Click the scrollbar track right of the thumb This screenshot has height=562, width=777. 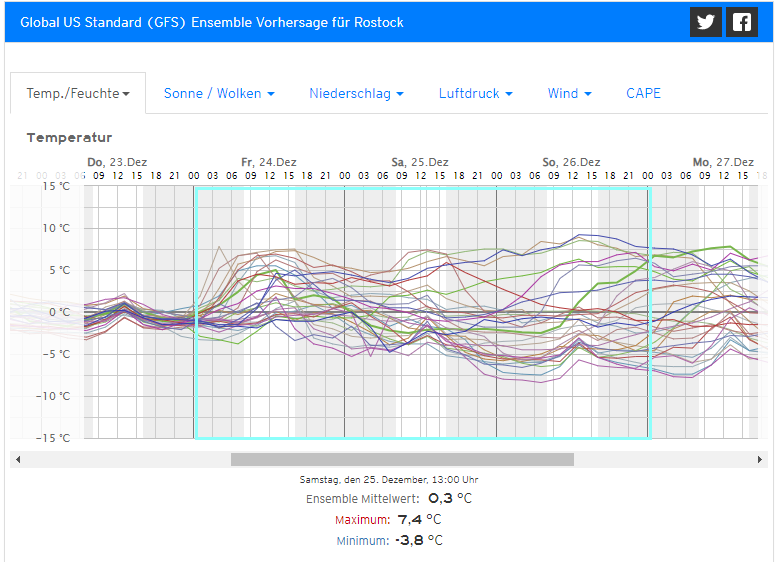click(660, 459)
